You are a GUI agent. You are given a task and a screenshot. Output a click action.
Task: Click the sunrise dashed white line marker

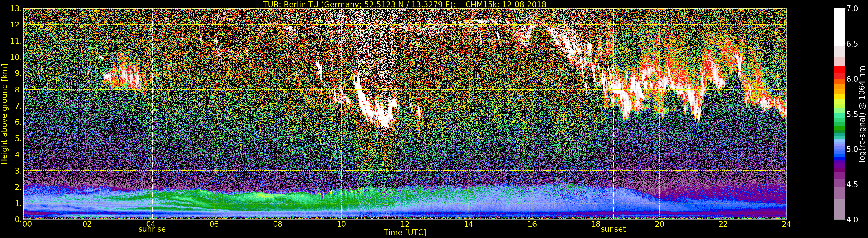(x=152, y=114)
